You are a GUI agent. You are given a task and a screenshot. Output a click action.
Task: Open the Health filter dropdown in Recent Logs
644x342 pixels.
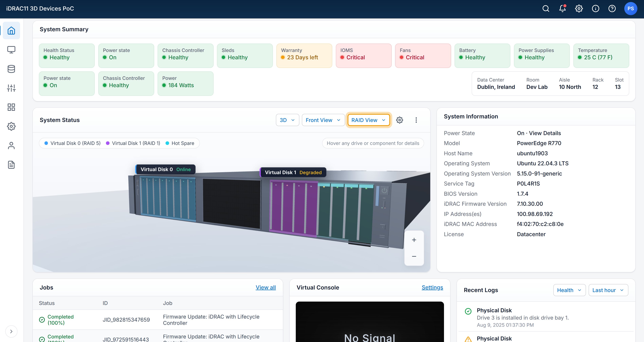[x=569, y=290]
